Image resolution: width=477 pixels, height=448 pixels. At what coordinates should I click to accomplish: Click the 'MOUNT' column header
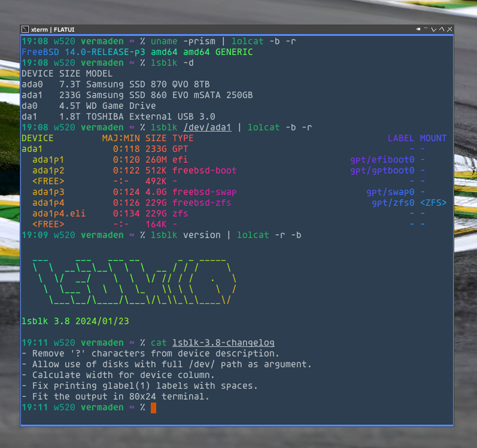[x=433, y=138]
